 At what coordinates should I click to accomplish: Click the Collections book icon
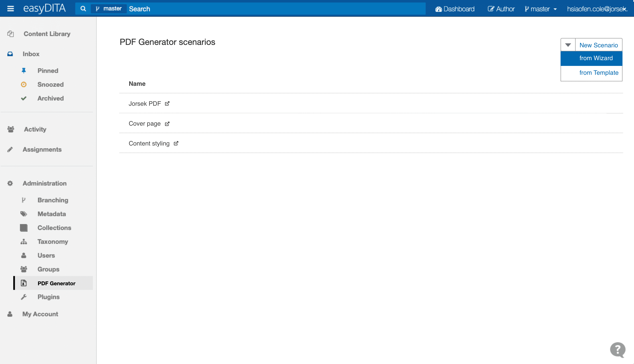pos(24,228)
